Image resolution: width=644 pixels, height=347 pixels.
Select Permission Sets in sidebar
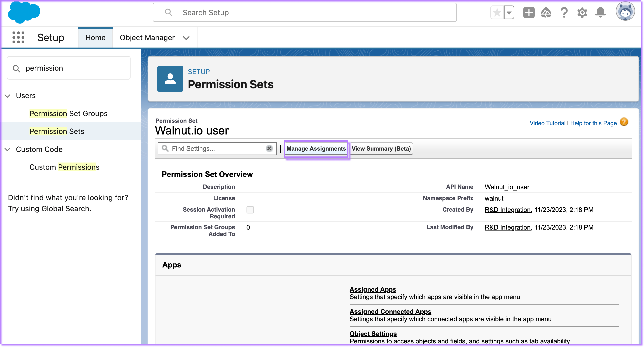pos(57,131)
